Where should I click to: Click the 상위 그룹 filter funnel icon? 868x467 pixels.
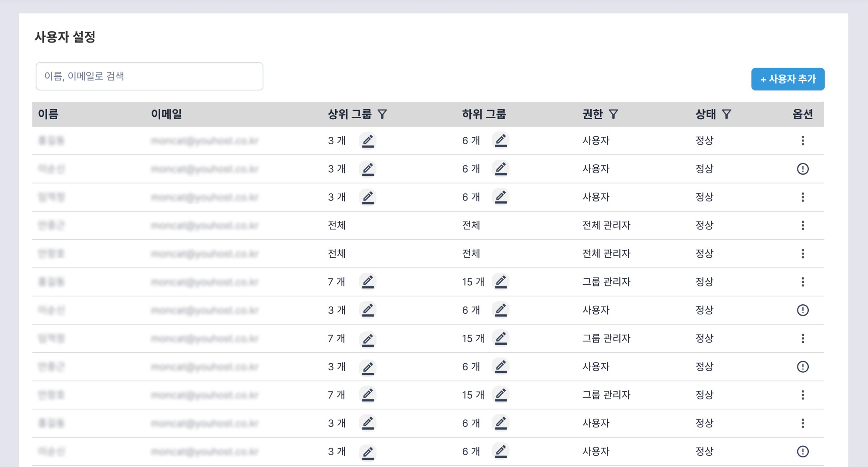click(382, 114)
